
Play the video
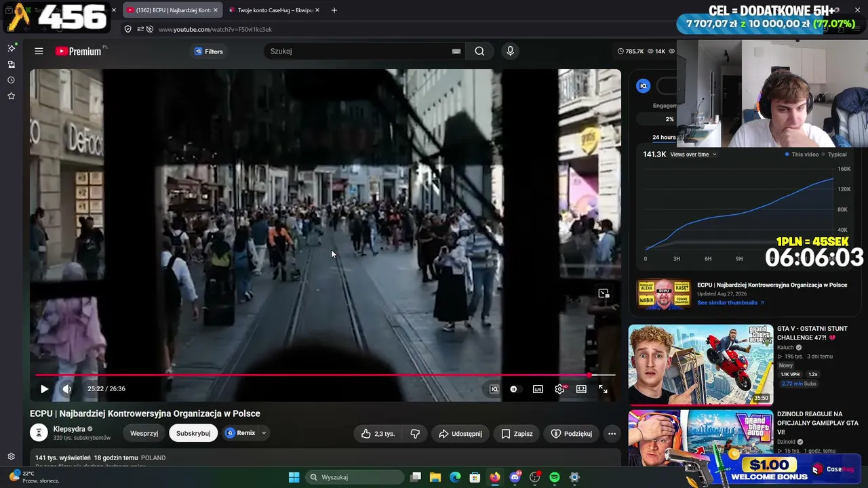tap(44, 389)
